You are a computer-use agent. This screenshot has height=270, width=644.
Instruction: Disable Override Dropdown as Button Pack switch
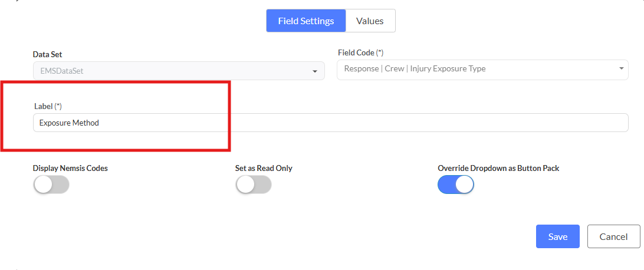click(x=455, y=185)
